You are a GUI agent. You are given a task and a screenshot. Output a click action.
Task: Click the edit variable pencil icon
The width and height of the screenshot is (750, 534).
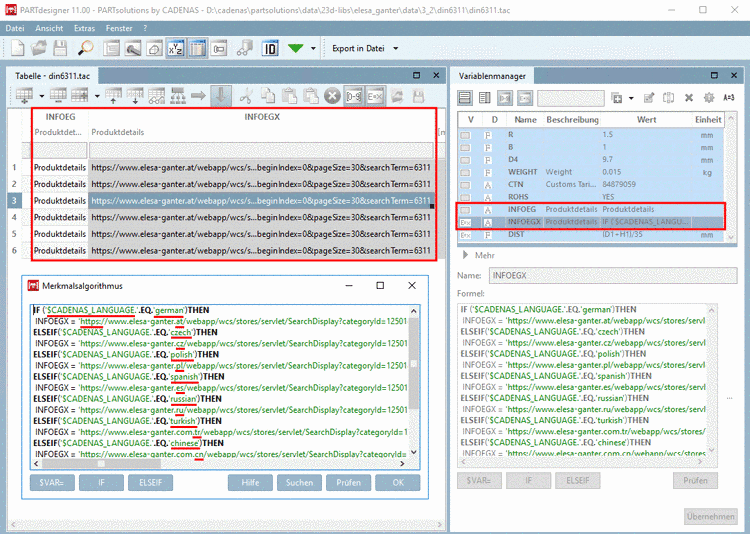tap(649, 98)
